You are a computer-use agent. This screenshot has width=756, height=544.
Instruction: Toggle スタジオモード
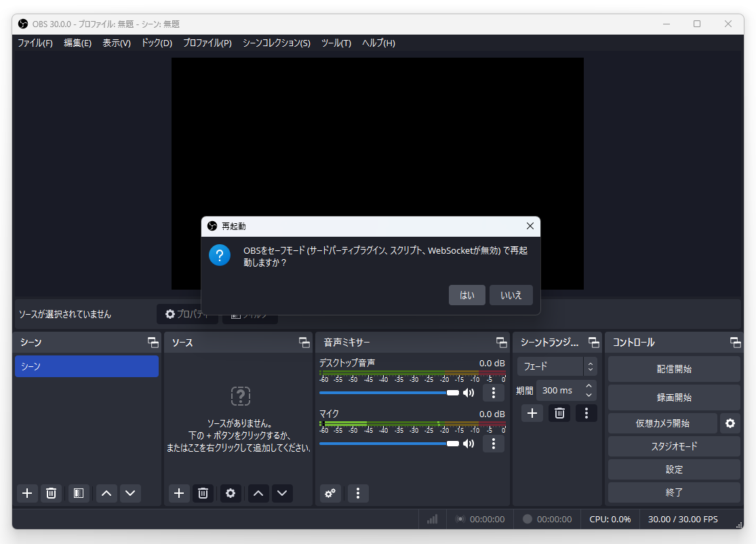[674, 446]
